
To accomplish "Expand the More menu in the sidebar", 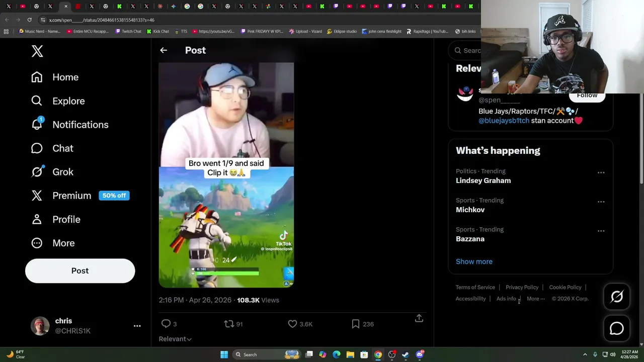I will click(x=52, y=243).
